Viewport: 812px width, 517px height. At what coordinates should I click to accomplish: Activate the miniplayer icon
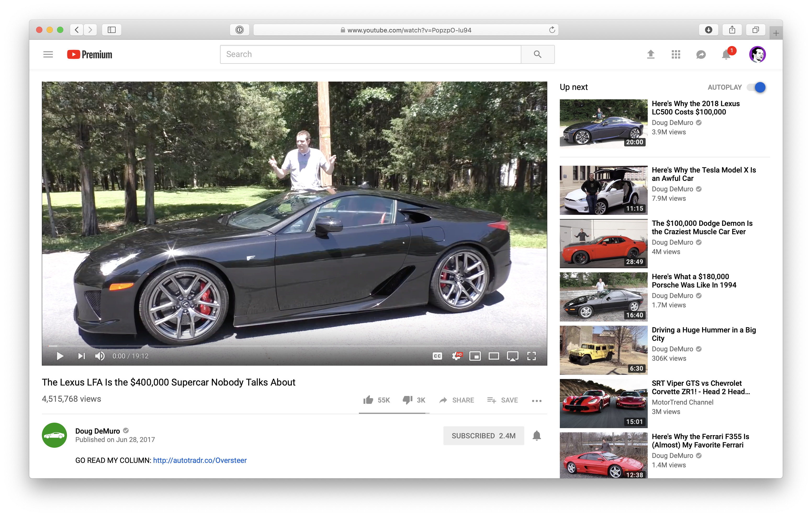(475, 356)
